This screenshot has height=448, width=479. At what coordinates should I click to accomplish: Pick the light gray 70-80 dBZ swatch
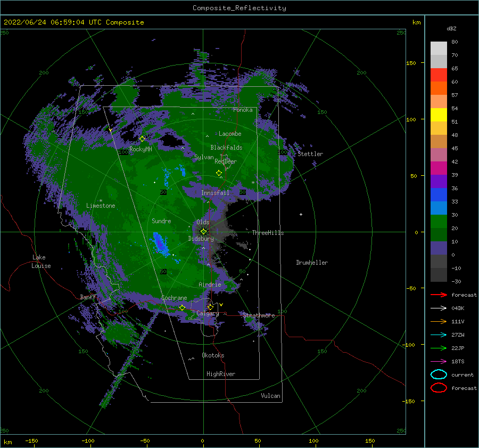(x=439, y=48)
